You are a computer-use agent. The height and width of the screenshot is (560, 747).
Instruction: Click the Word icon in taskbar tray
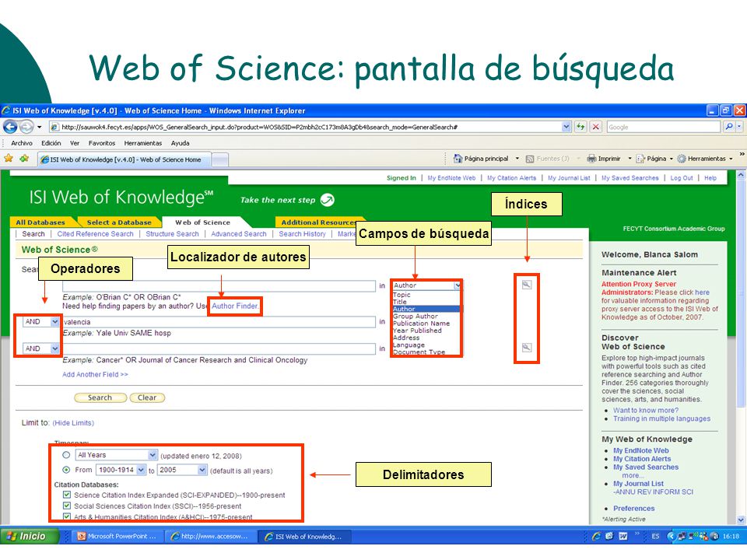click(623, 536)
